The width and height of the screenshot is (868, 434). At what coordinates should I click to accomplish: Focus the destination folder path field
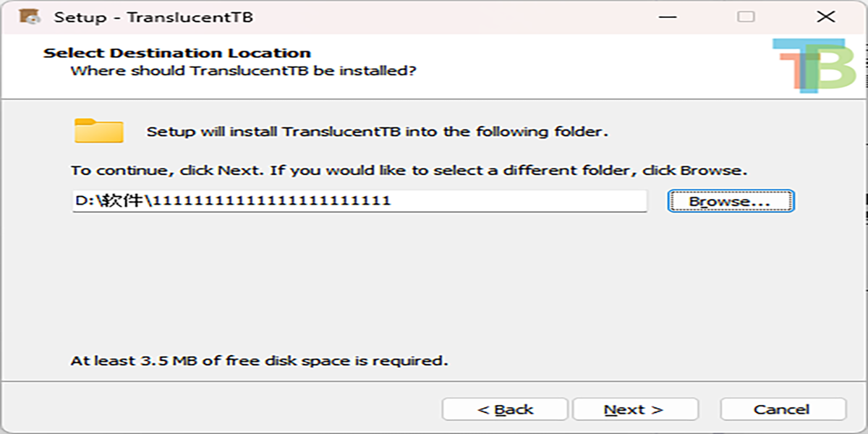(x=359, y=201)
